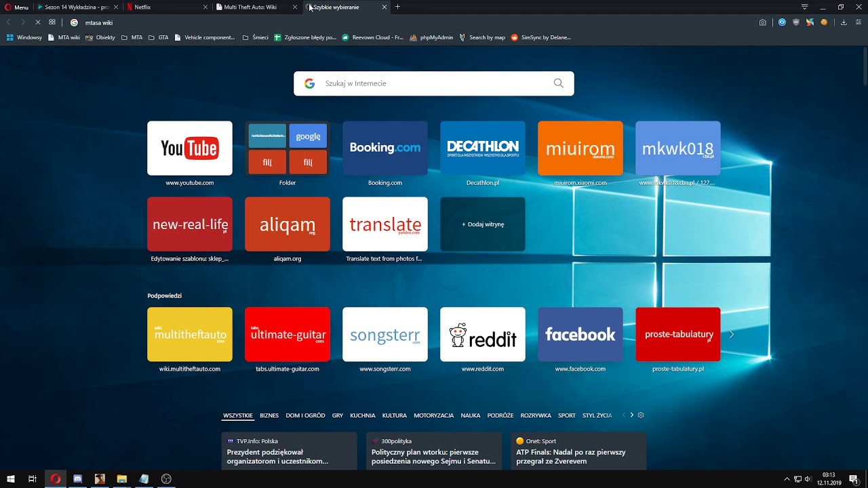Open File Explorer from the taskbar
868x488 pixels.
tap(122, 479)
